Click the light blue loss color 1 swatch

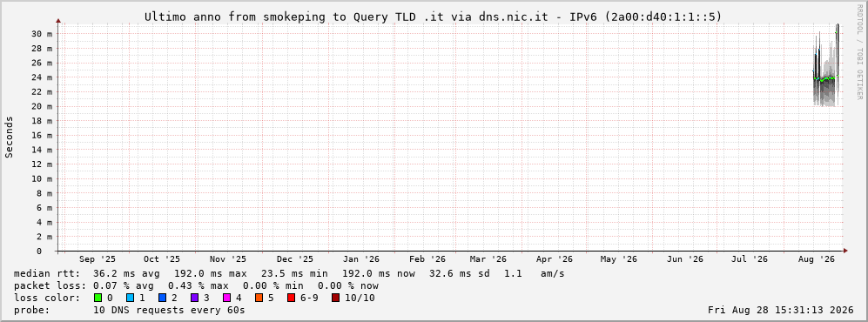pyautogui.click(x=130, y=299)
